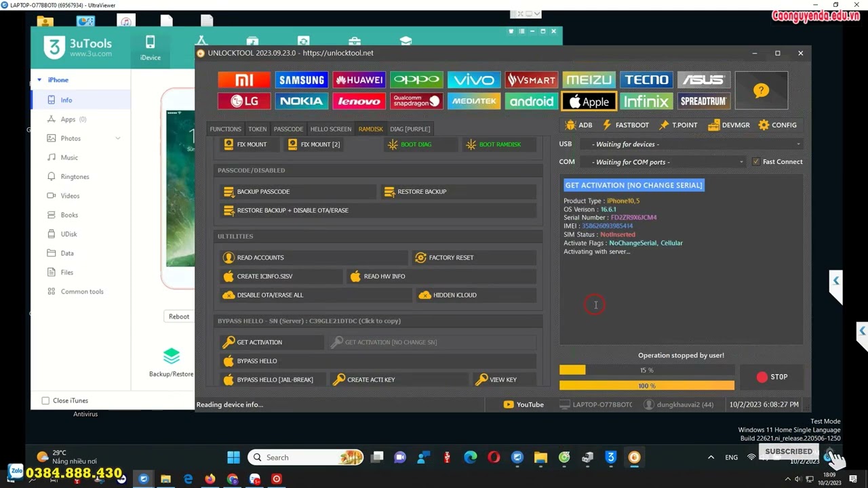This screenshot has height=488, width=868.
Task: Open the Meizu brand section
Action: pyautogui.click(x=589, y=80)
